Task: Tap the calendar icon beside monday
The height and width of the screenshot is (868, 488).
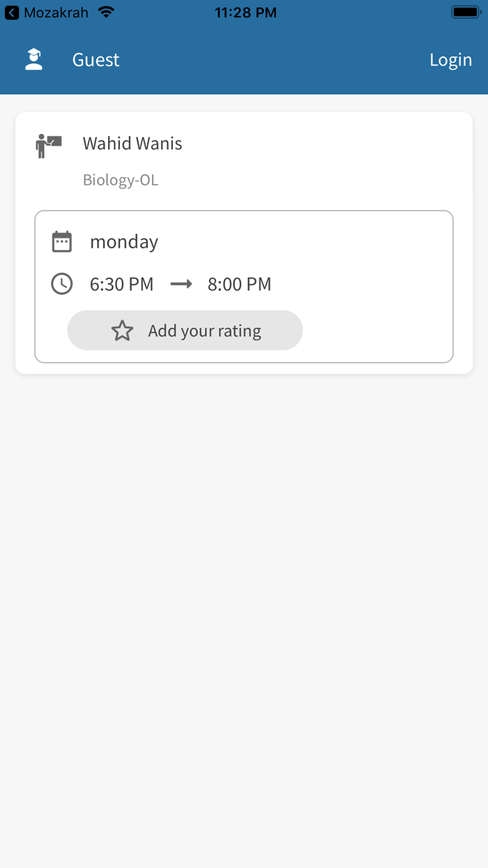Action: tap(62, 241)
